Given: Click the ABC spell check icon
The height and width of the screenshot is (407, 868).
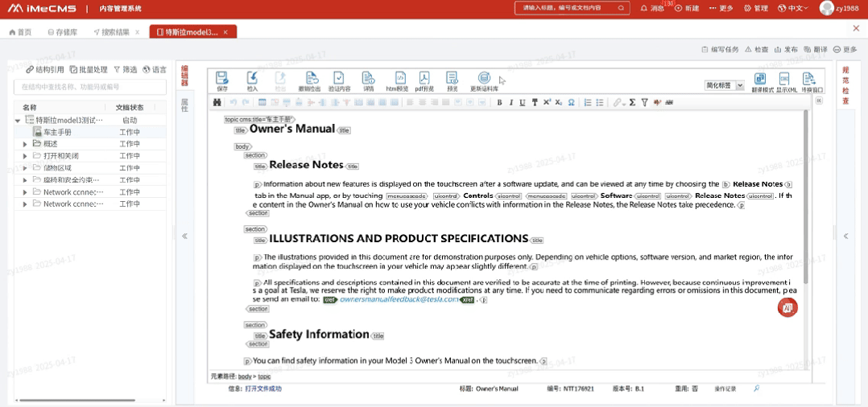Looking at the screenshot, I should point(669,102).
